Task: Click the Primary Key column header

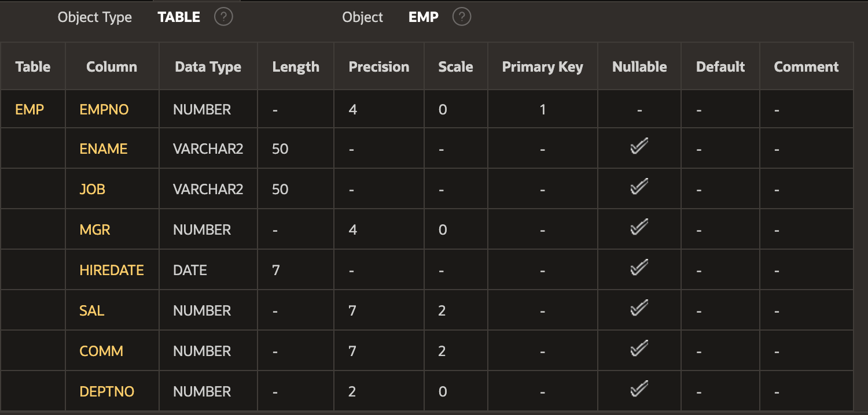Action: (x=542, y=66)
